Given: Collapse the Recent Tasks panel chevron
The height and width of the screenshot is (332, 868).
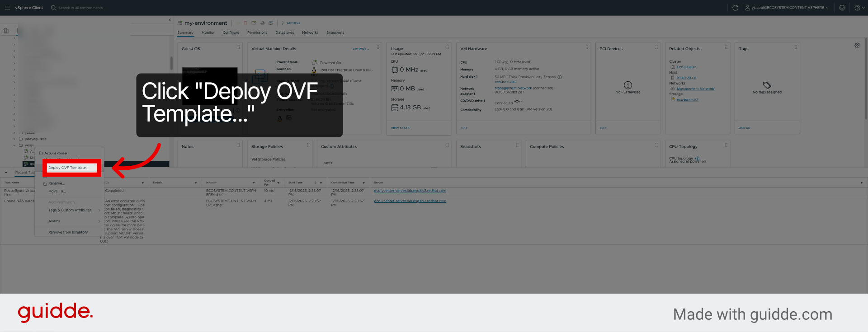Looking at the screenshot, I should (6, 173).
